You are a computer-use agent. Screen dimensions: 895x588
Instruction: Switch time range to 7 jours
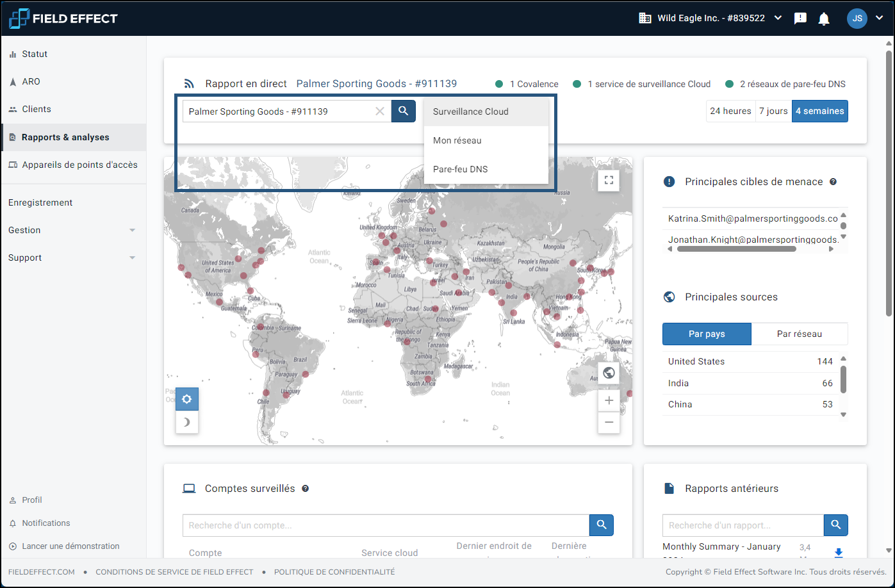[773, 111]
